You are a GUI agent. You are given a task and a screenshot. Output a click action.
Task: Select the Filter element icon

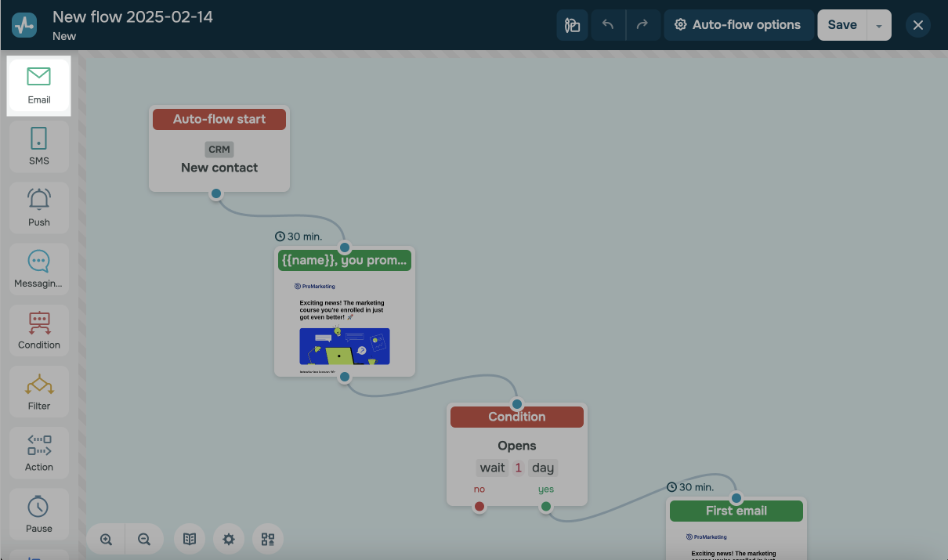38,391
